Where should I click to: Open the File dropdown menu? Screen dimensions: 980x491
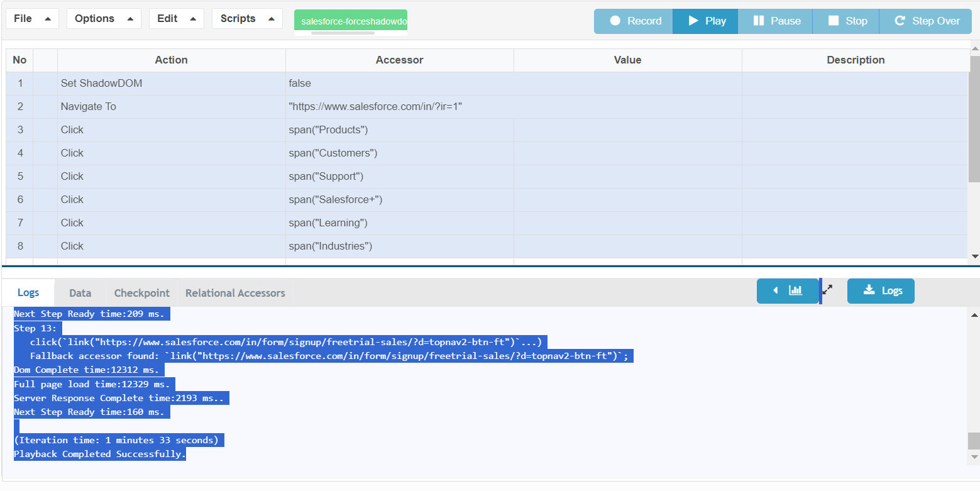(32, 19)
